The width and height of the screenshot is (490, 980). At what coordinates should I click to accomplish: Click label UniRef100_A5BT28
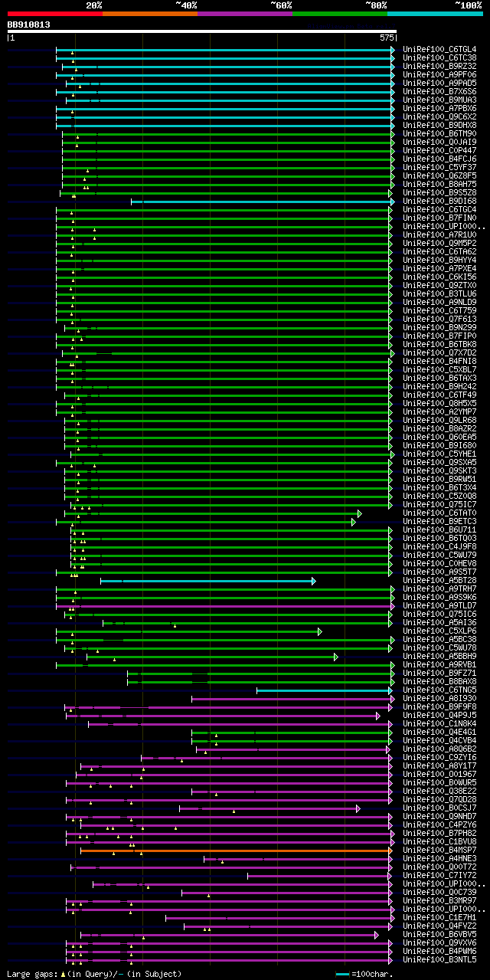click(439, 581)
